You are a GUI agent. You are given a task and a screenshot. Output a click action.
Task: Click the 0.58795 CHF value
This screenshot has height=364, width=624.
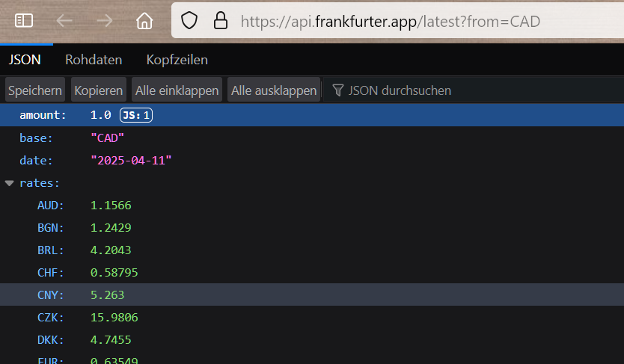114,273
